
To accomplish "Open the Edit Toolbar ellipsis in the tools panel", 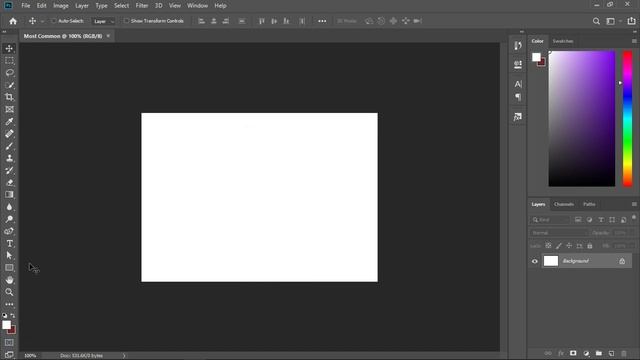I will coord(9,304).
